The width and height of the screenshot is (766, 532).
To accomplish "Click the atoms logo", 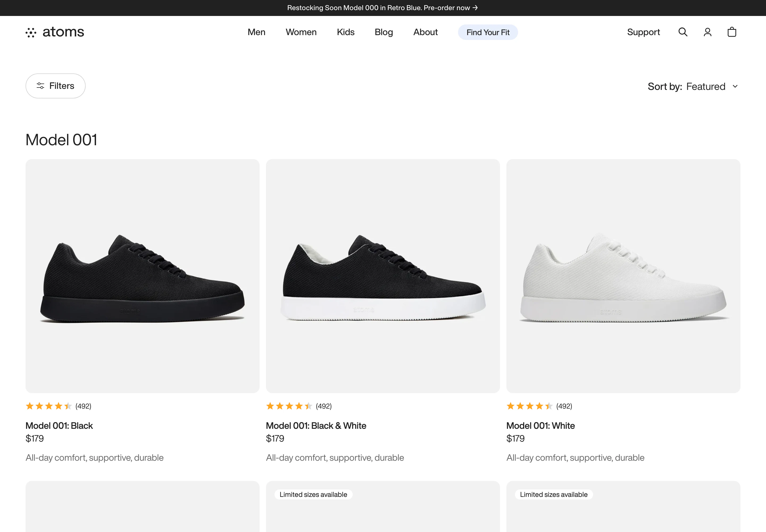I will [x=55, y=32].
